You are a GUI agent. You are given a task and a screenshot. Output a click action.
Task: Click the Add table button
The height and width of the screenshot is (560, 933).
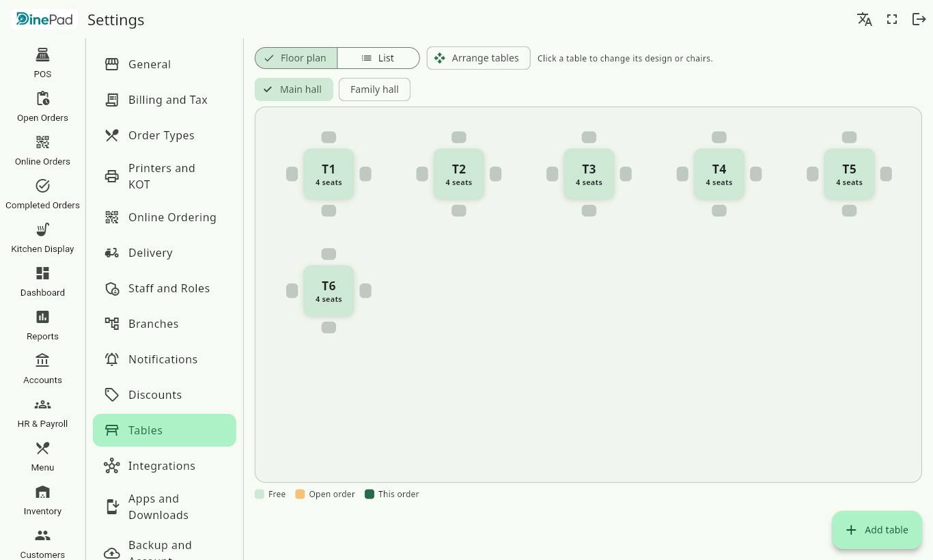[x=877, y=530]
